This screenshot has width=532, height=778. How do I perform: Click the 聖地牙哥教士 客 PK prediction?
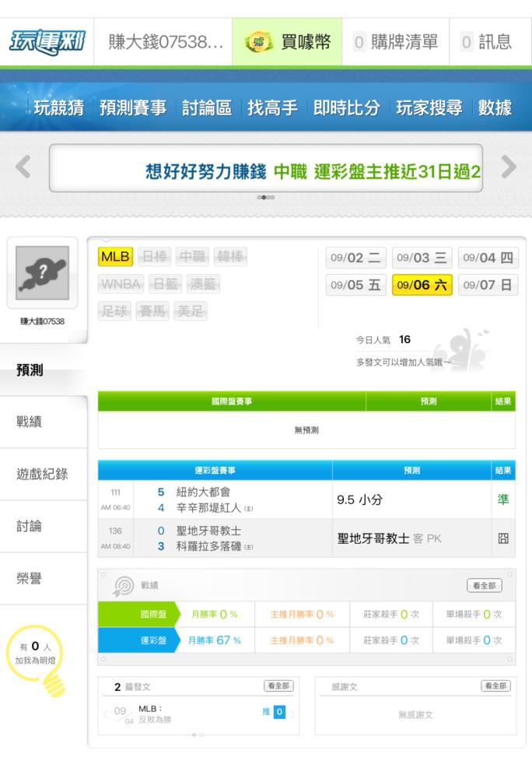point(389,538)
